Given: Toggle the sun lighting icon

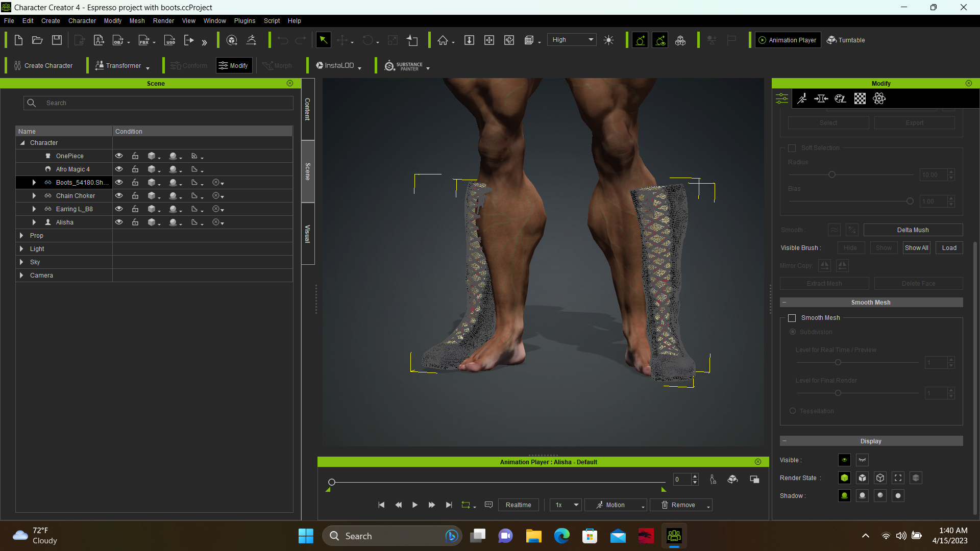Looking at the screenshot, I should [608, 40].
